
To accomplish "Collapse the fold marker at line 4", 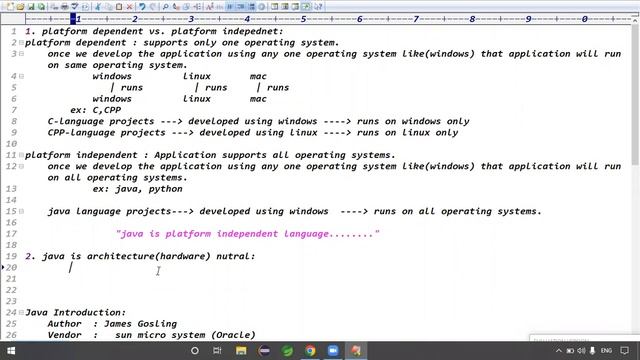I will 21,76.
